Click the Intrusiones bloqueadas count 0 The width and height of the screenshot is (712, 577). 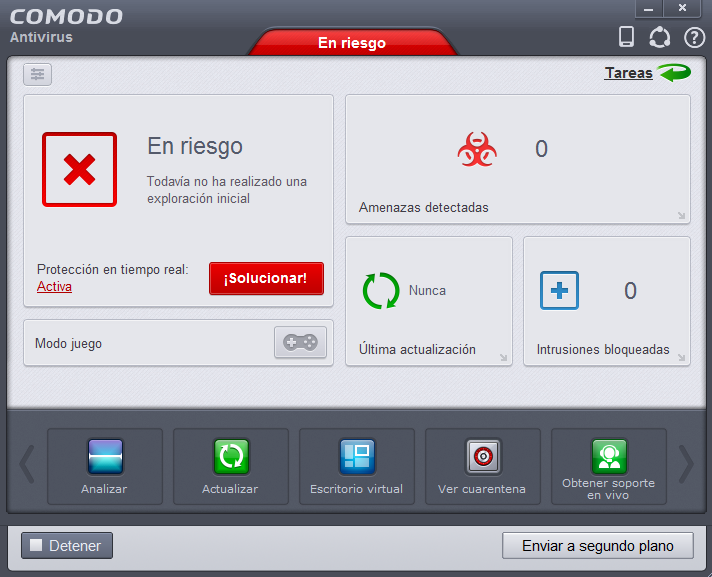point(630,291)
